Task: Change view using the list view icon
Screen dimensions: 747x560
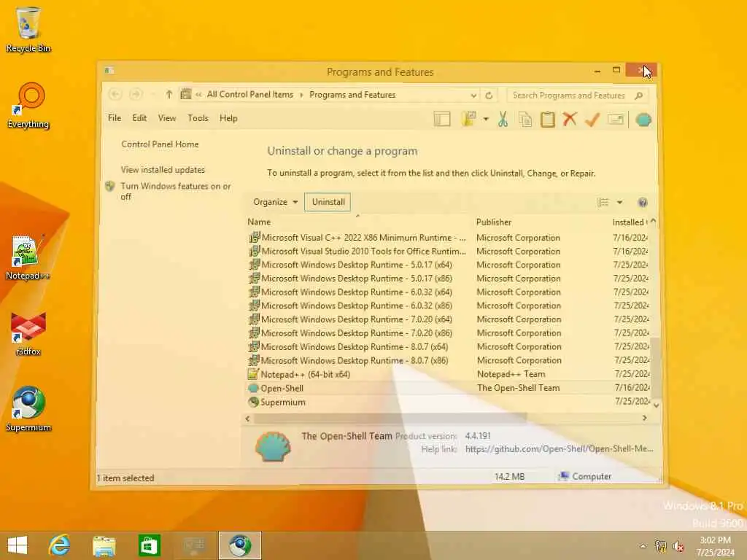Action: point(603,203)
